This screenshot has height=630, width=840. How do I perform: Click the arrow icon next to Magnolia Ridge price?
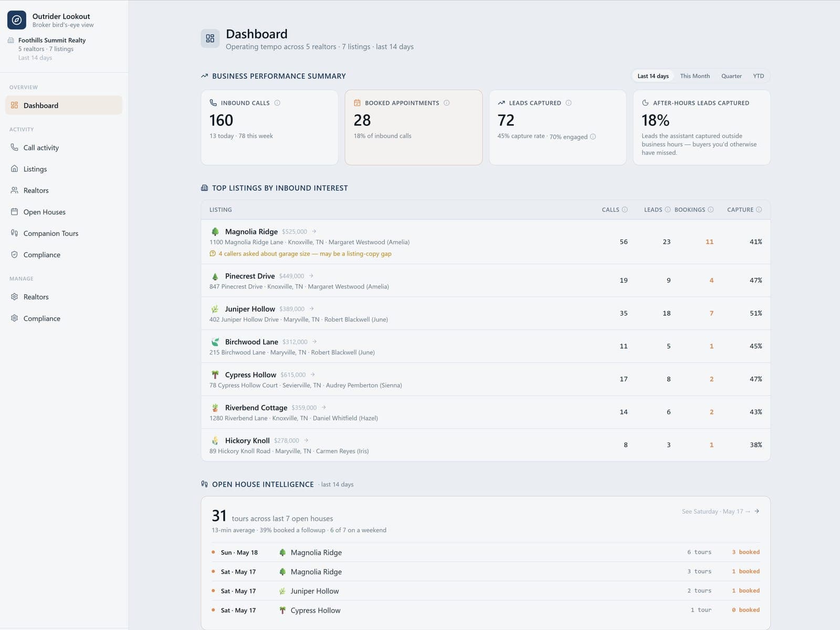click(x=314, y=232)
